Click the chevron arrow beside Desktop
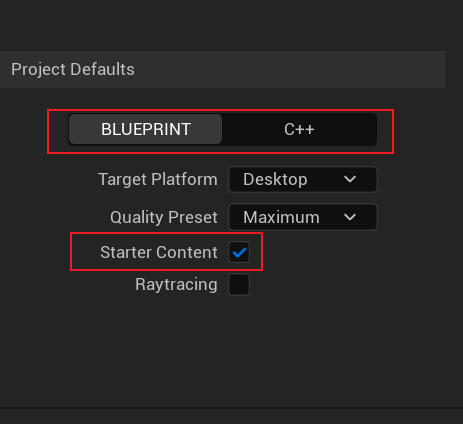Screen dimensions: 463x424 (x=350, y=180)
